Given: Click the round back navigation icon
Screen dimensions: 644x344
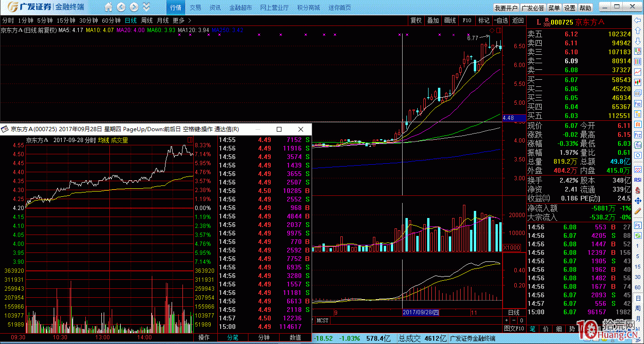Looking at the screenshot, I should [x=121, y=7].
